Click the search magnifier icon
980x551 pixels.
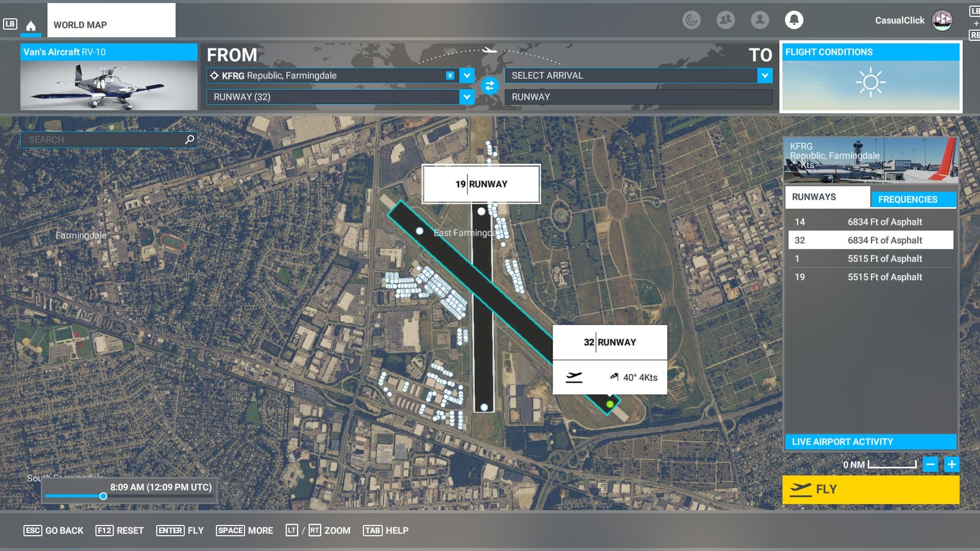click(189, 139)
